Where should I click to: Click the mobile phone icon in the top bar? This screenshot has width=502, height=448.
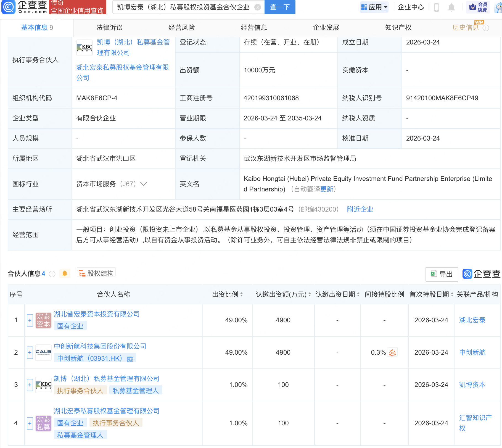pyautogui.click(x=437, y=7)
